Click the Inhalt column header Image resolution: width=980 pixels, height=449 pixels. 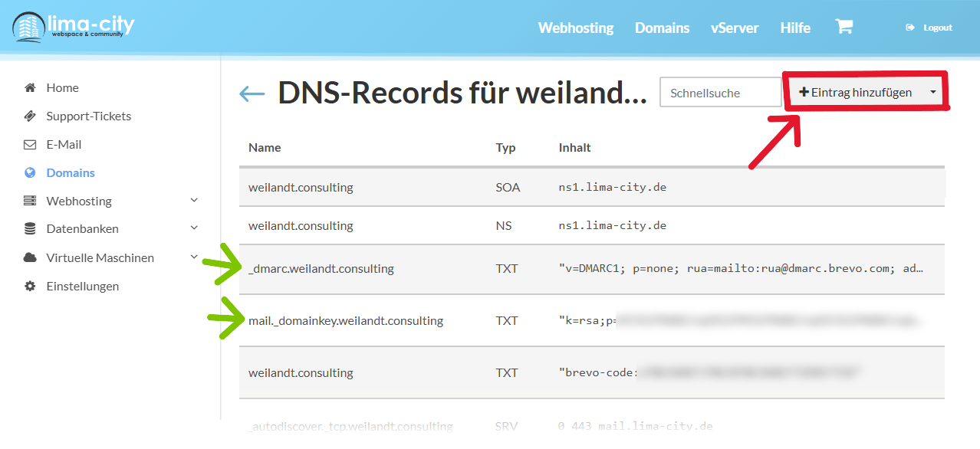point(574,147)
